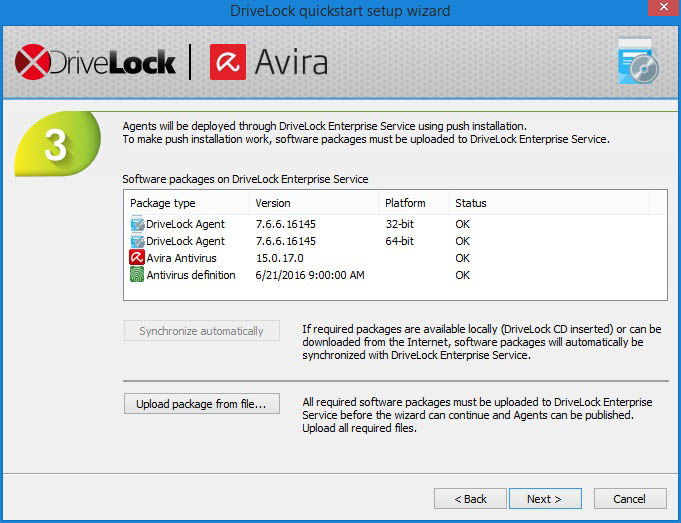Go to the Next wizard page
The width and height of the screenshot is (681, 523).
545,498
